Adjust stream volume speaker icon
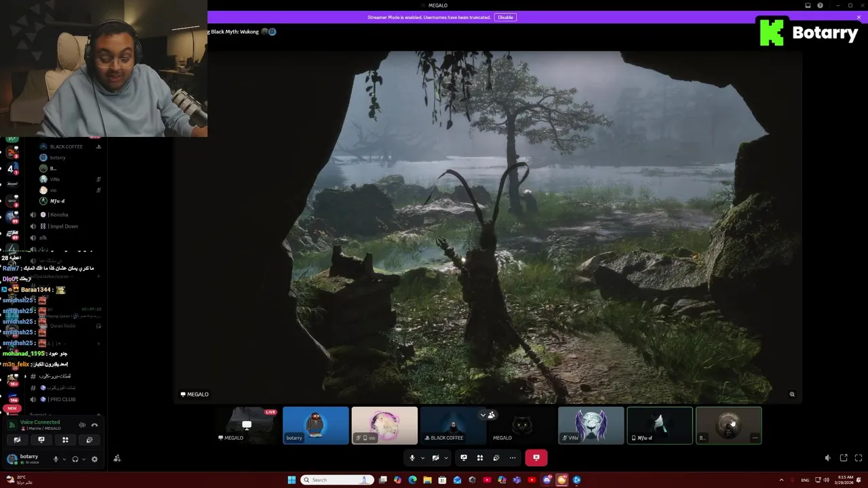Image resolution: width=868 pixels, height=488 pixels. click(827, 458)
